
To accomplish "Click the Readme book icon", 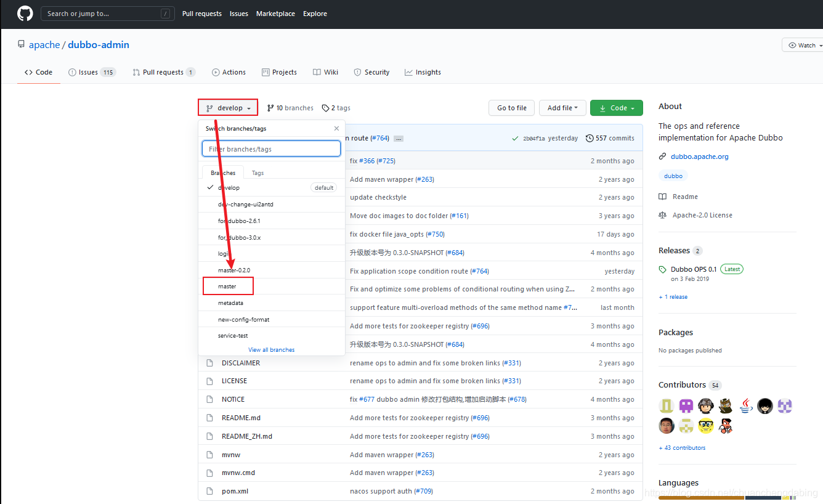I will [662, 197].
